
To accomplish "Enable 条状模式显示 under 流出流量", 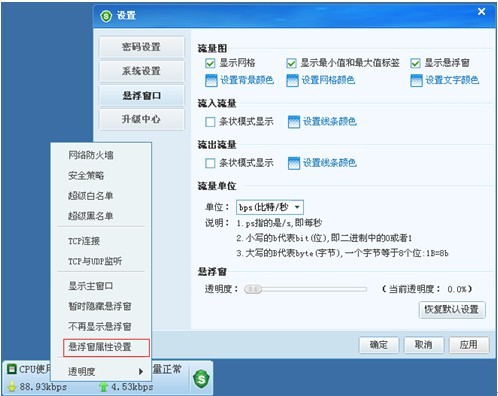I will pyautogui.click(x=210, y=163).
